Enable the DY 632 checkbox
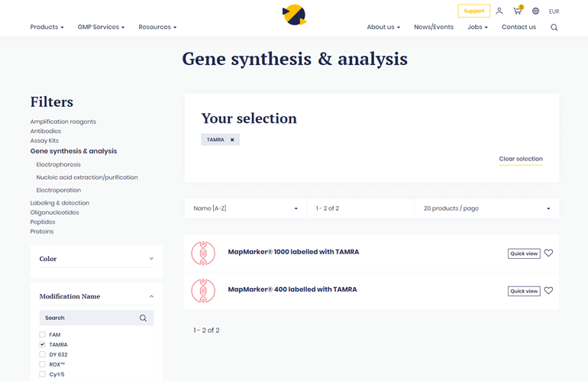The width and height of the screenshot is (588, 381). [43, 354]
